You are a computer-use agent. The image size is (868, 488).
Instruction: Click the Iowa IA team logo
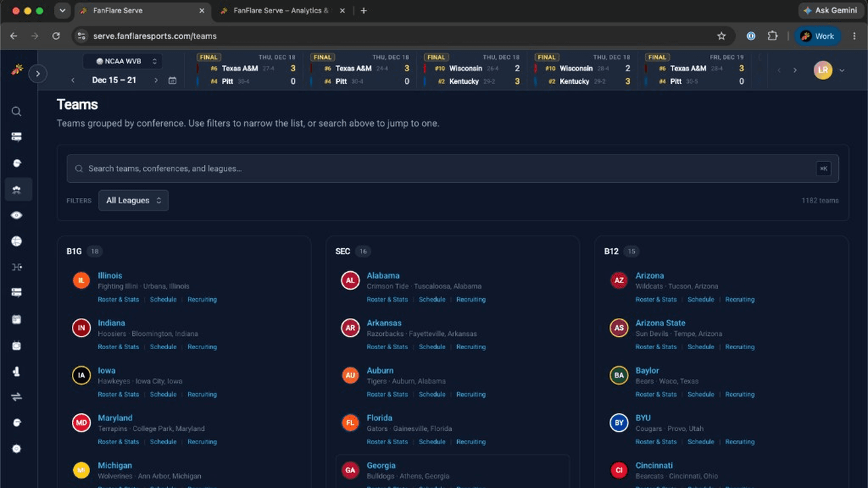point(81,375)
